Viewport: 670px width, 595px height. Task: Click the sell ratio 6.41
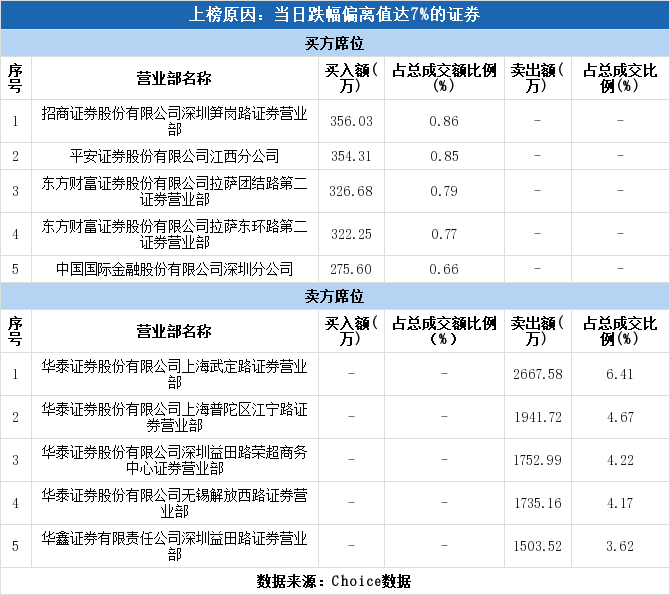point(620,374)
